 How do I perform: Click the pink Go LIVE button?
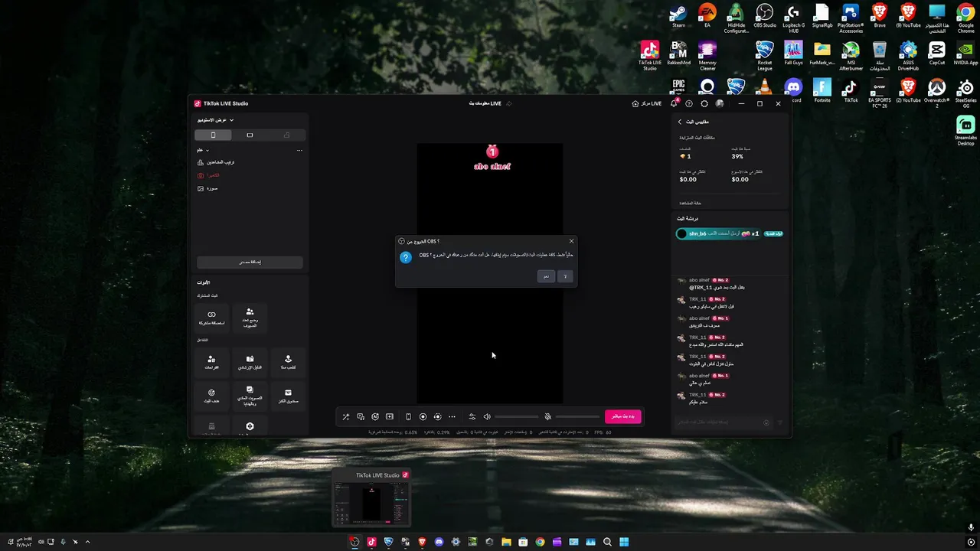click(622, 416)
